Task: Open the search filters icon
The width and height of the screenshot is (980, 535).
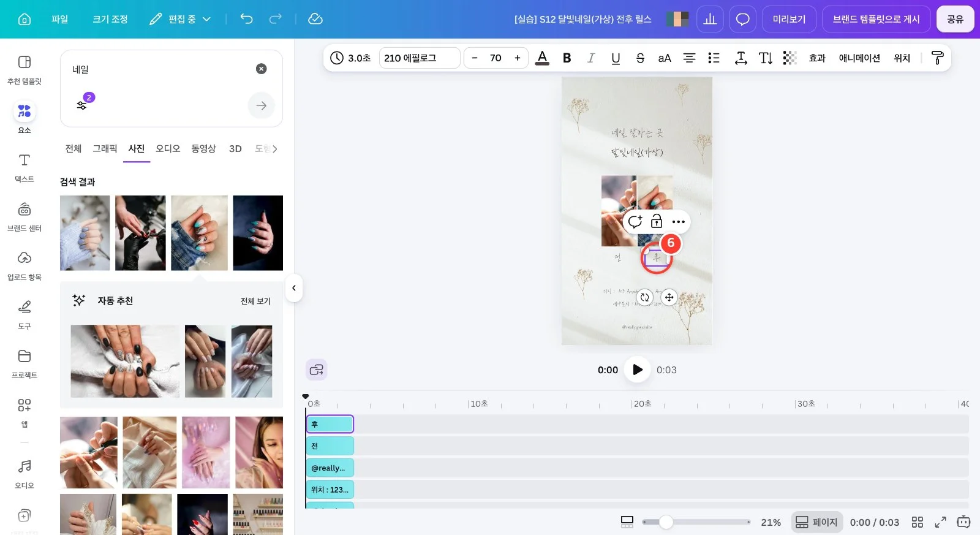Action: (x=82, y=105)
